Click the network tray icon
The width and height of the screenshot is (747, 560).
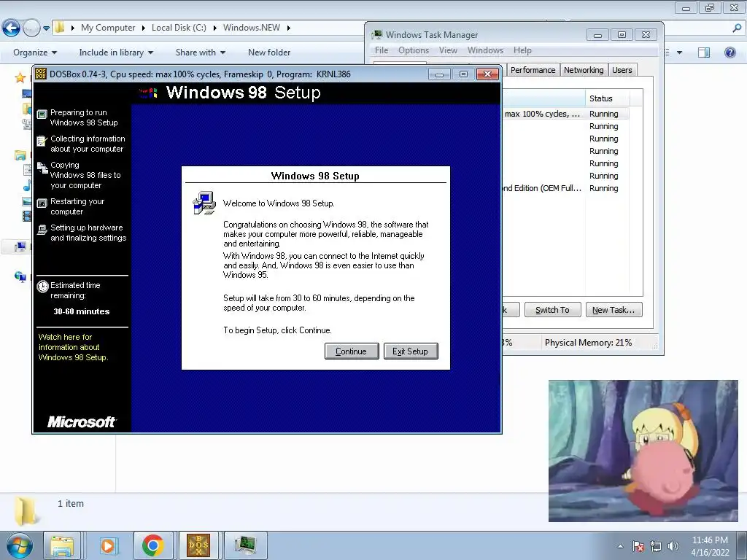(656, 546)
